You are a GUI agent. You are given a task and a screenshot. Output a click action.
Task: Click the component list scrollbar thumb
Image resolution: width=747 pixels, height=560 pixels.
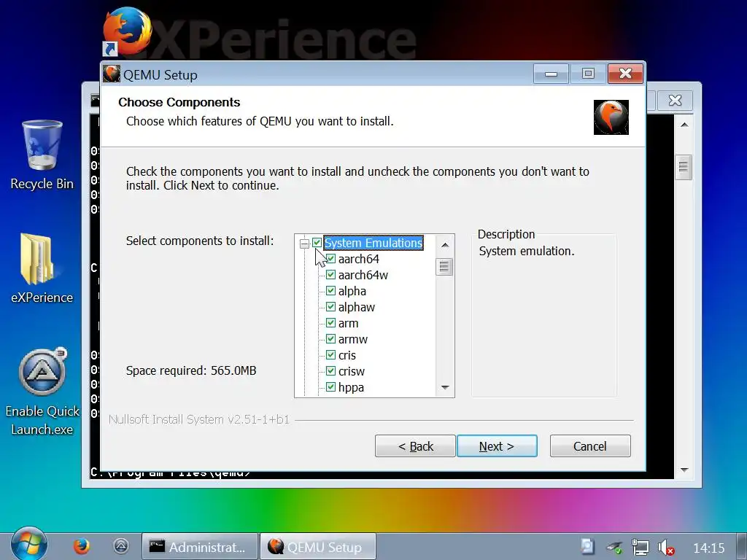tap(444, 267)
